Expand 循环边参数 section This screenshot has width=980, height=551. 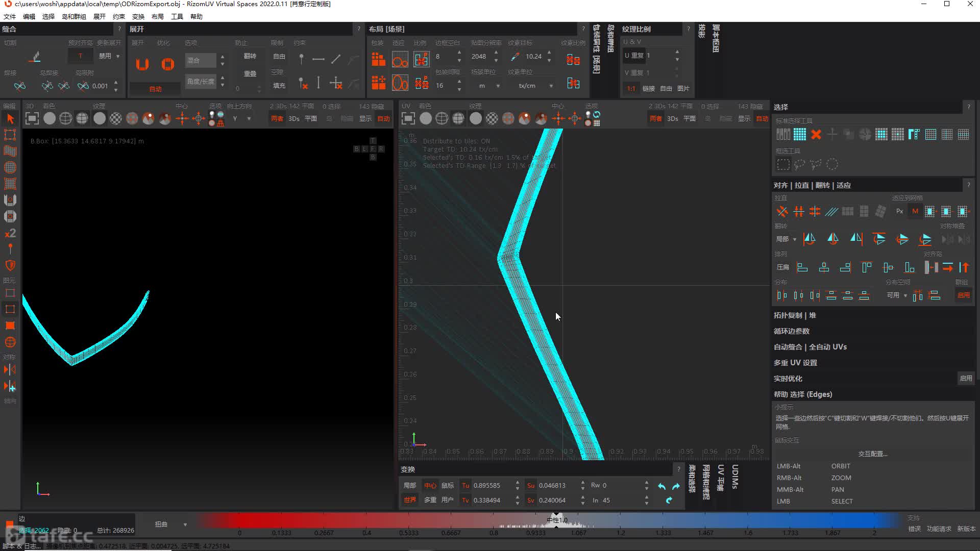[792, 331]
